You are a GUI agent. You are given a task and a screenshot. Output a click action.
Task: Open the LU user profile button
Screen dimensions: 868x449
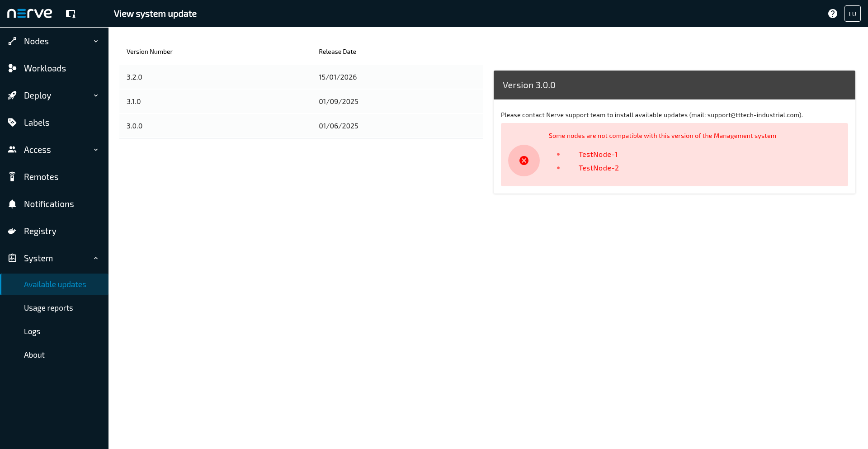tap(852, 14)
